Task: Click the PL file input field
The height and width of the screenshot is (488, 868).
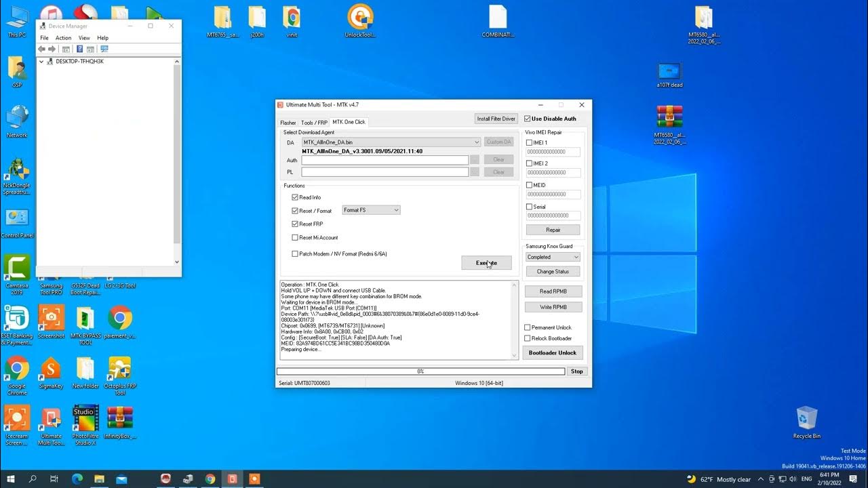Action: coord(385,172)
